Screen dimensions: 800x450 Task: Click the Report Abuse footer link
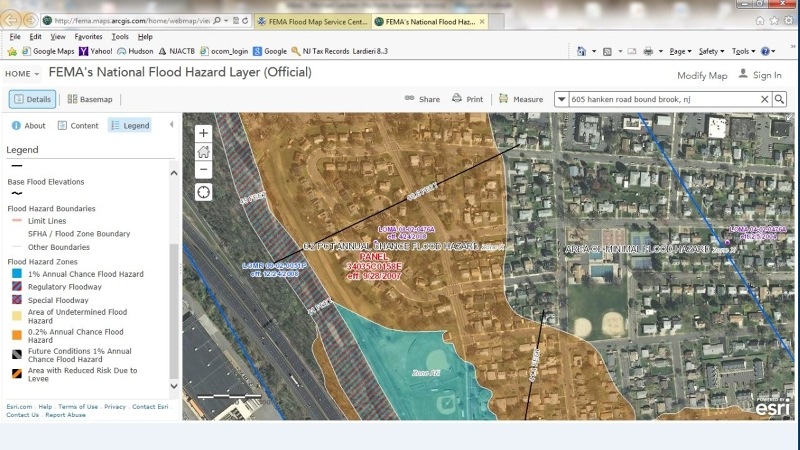65,415
